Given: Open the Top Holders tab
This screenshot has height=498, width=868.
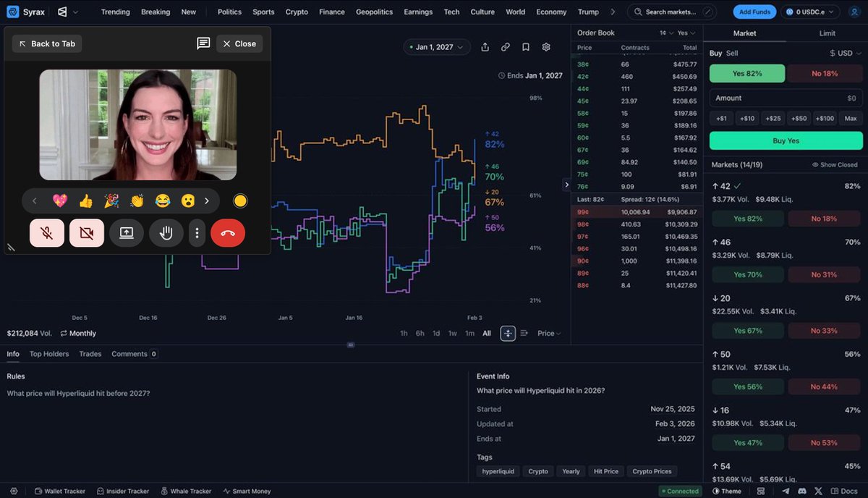Looking at the screenshot, I should click(x=49, y=354).
